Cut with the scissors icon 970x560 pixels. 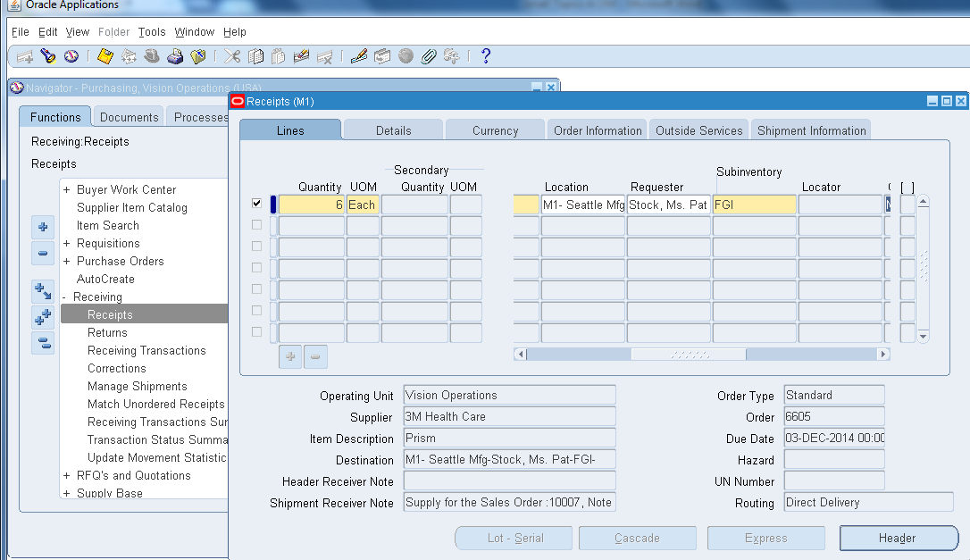point(232,56)
